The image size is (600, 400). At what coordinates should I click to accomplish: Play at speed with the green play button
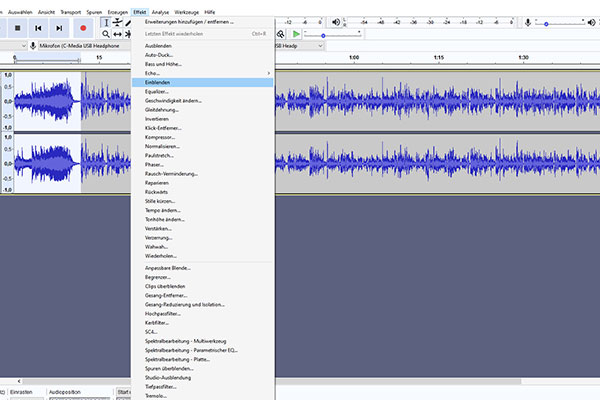click(296, 34)
